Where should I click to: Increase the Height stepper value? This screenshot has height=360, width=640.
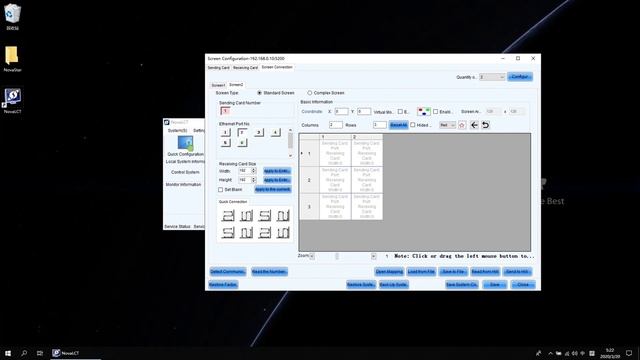tap(253, 178)
